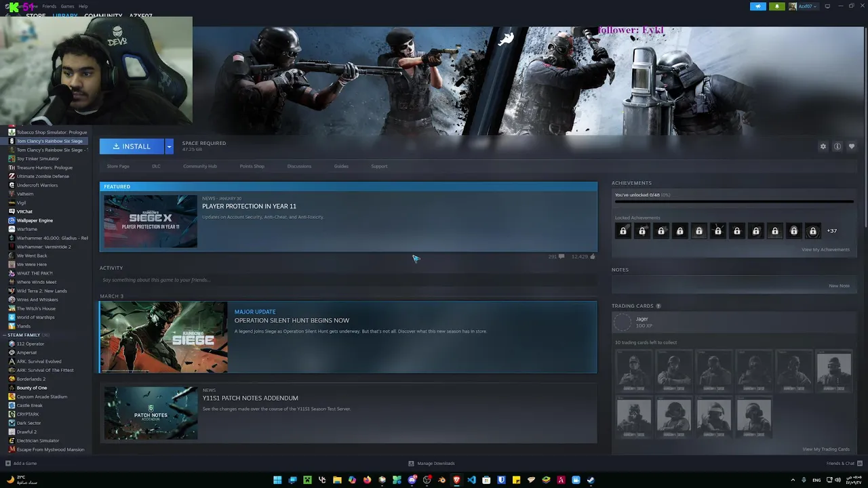Add game to favorites heart icon

click(x=852, y=146)
